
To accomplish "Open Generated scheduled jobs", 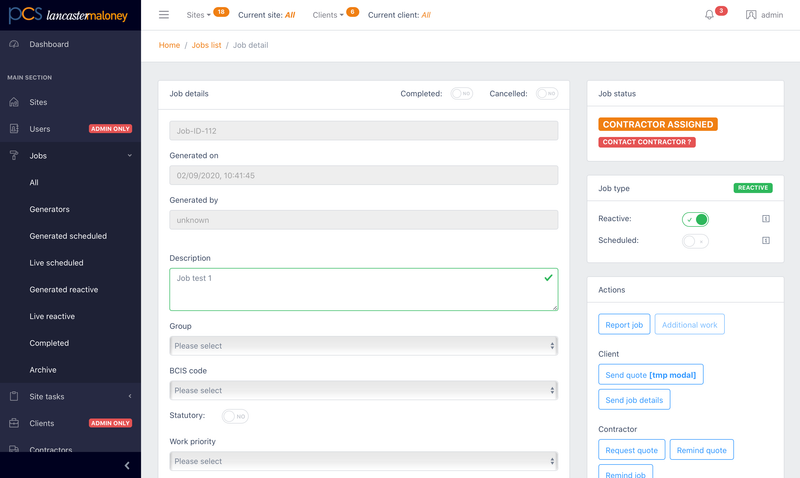I will click(x=68, y=236).
